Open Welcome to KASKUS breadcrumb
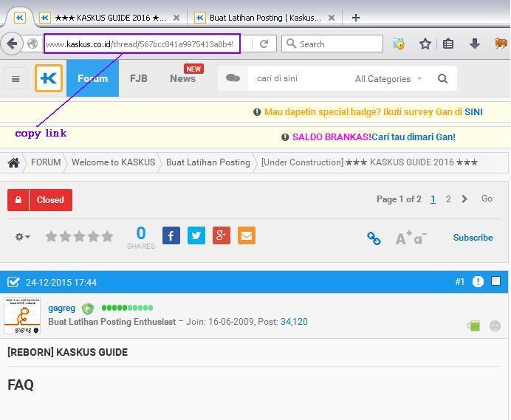The height and width of the screenshot is (420, 511). 114,162
